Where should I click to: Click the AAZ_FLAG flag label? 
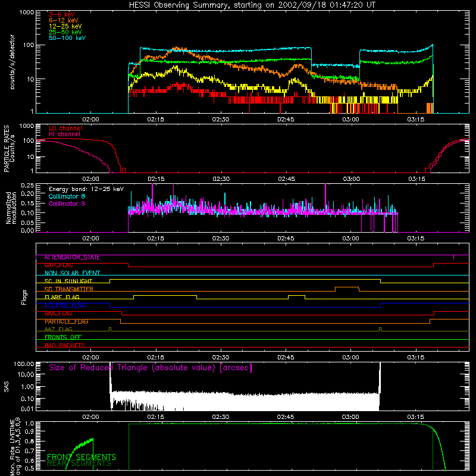coord(58,329)
